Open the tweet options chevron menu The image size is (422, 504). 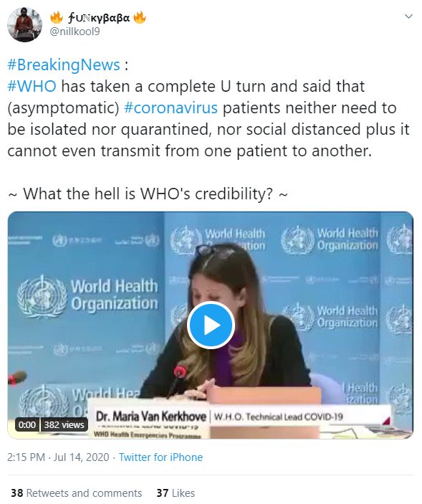pos(408,16)
